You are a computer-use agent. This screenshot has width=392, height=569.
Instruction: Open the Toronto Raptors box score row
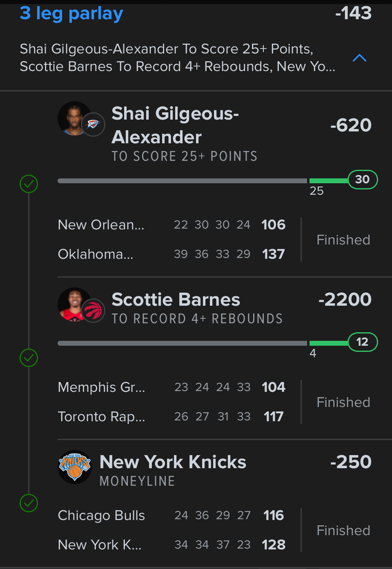[171, 416]
